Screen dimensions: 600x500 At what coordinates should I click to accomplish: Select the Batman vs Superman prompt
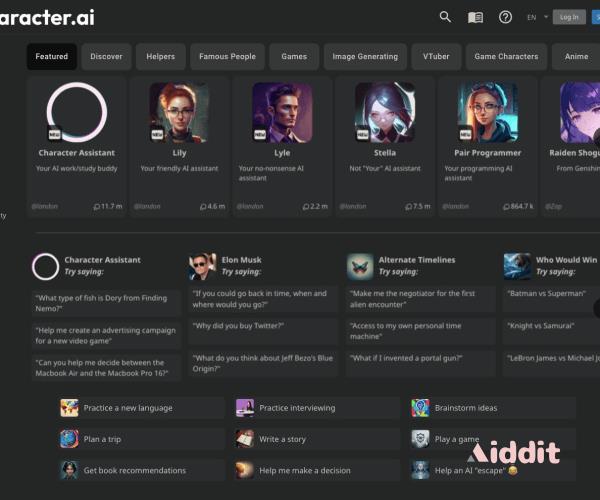551,299
